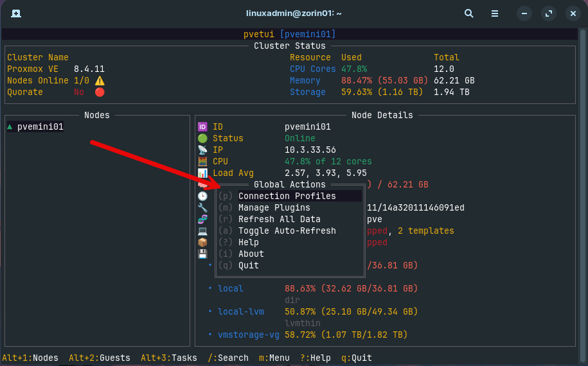
Task: Select Refresh All Data option
Action: [279, 220]
